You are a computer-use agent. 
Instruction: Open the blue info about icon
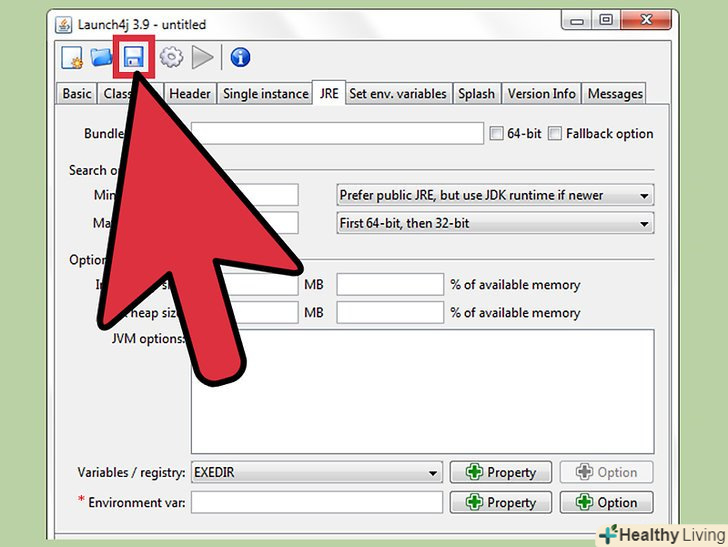click(x=240, y=58)
